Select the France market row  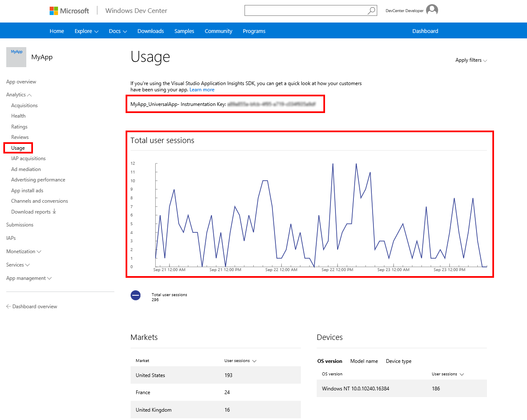pos(215,392)
